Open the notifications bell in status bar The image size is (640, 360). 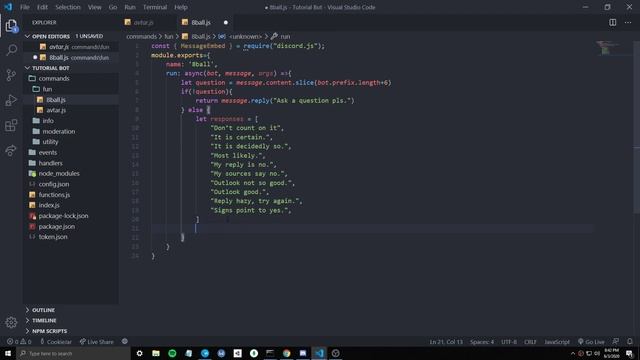(630, 342)
